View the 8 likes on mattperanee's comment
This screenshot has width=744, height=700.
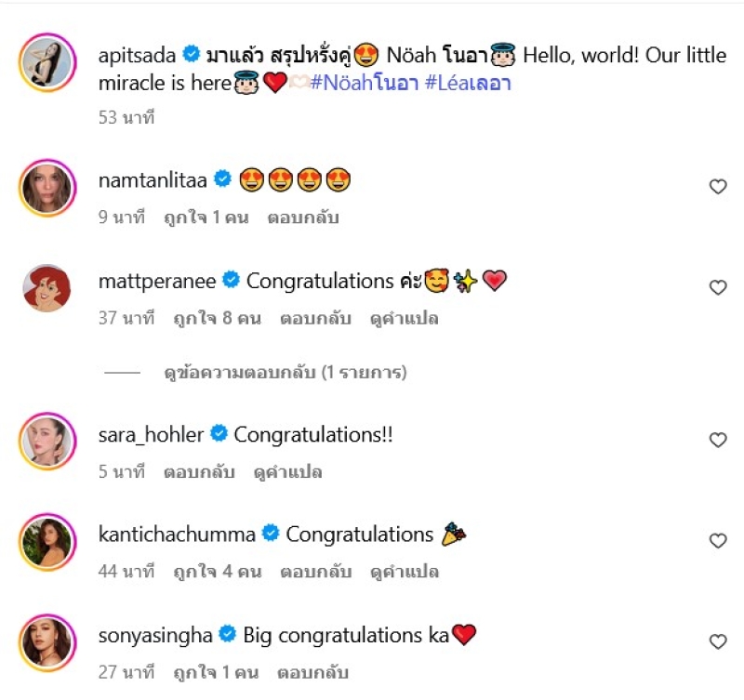pos(217,318)
